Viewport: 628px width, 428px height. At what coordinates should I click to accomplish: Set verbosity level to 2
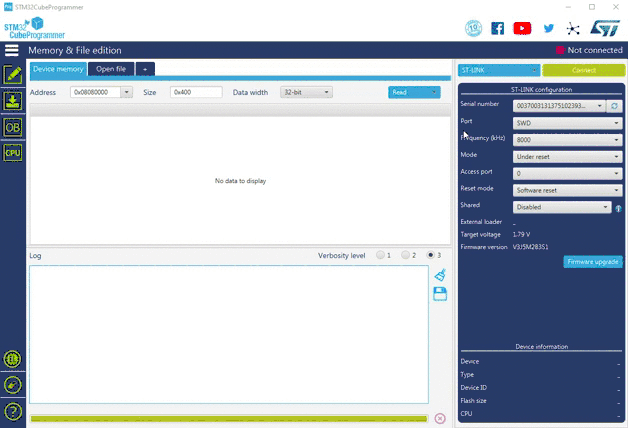[x=405, y=255]
